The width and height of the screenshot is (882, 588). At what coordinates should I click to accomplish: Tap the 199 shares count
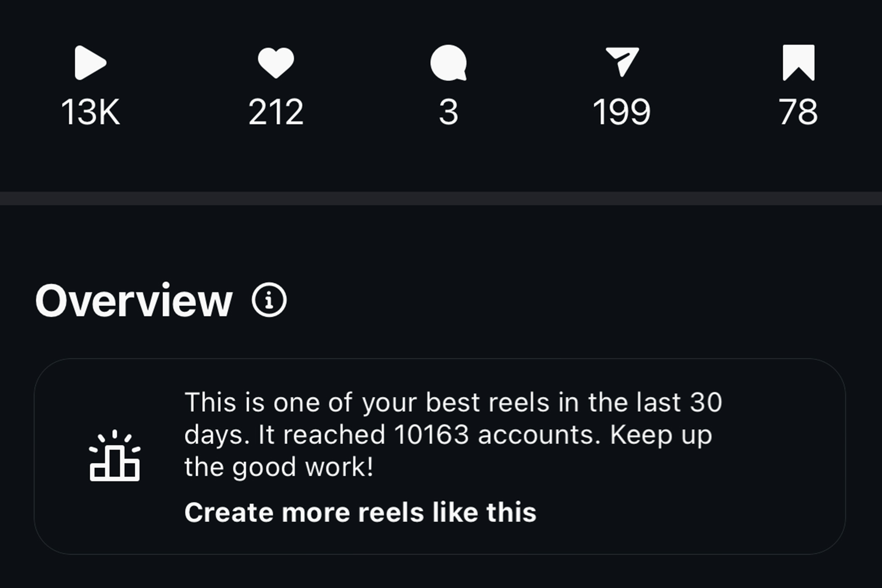622,112
